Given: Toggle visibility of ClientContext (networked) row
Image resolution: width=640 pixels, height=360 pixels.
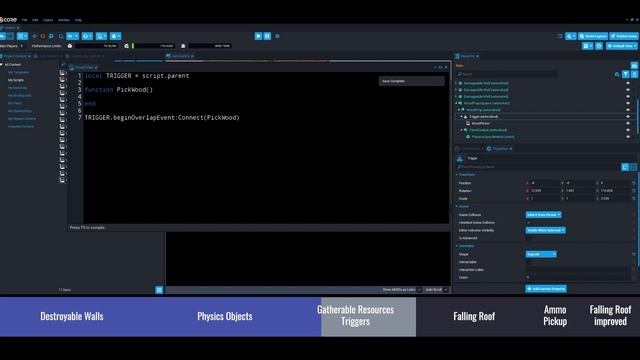Looking at the screenshot, I should point(628,130).
